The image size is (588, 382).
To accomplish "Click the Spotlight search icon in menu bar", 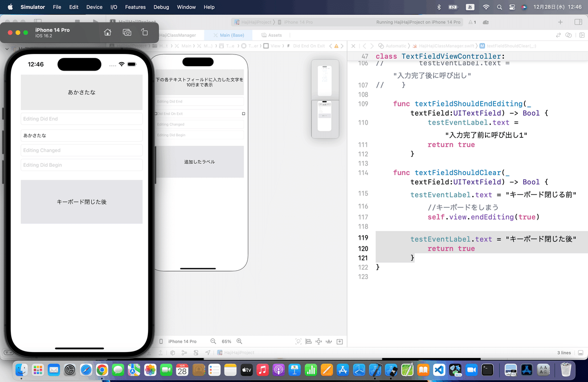I will coord(499,7).
